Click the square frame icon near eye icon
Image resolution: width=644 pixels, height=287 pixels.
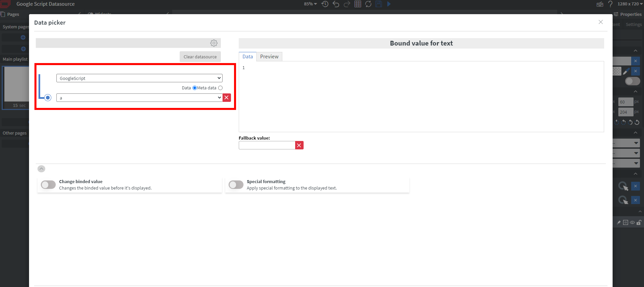click(625, 223)
